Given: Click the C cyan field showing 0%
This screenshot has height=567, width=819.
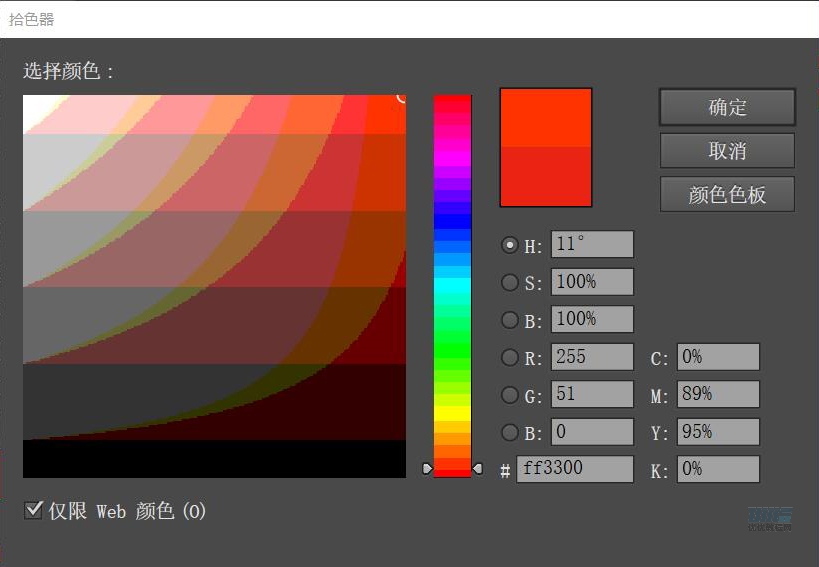Looking at the screenshot, I should (718, 357).
